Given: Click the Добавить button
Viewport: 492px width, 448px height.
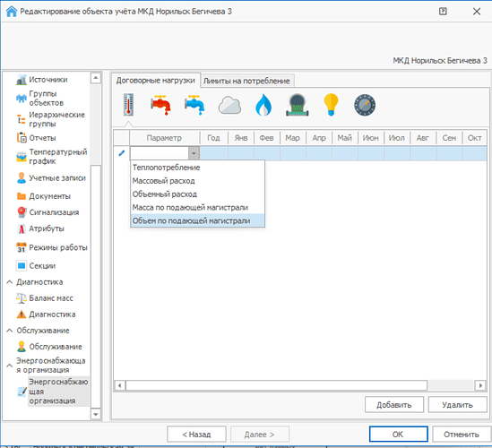Looking at the screenshot, I should (x=394, y=405).
